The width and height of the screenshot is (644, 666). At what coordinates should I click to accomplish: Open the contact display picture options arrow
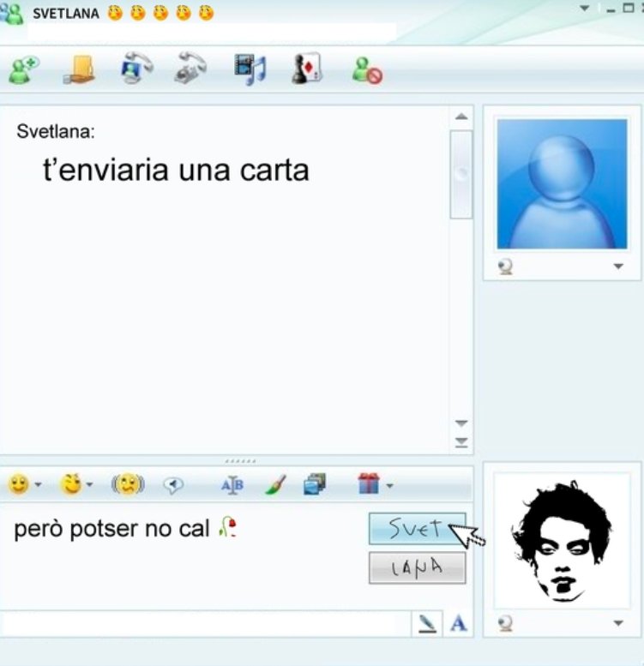coord(618,267)
